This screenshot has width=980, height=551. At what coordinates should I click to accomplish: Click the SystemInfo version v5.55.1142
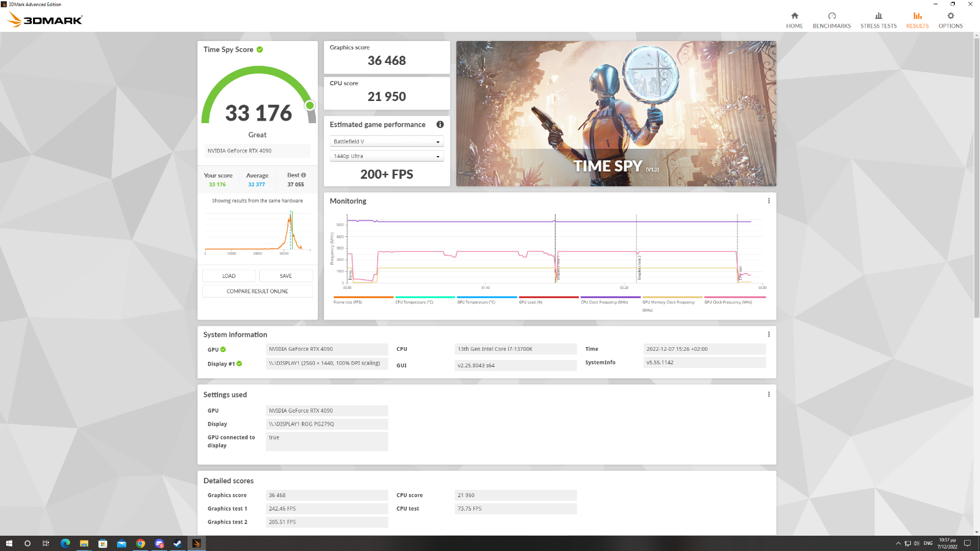coord(704,362)
